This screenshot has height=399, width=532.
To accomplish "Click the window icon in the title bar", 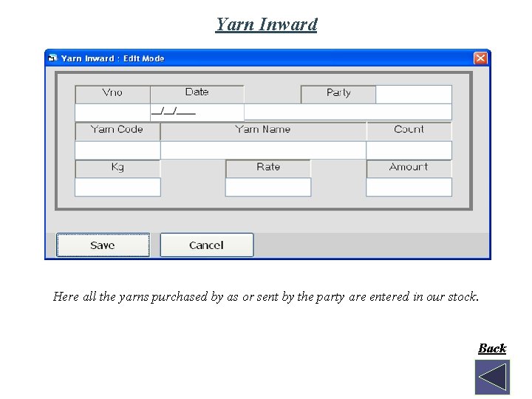I will [x=52, y=58].
